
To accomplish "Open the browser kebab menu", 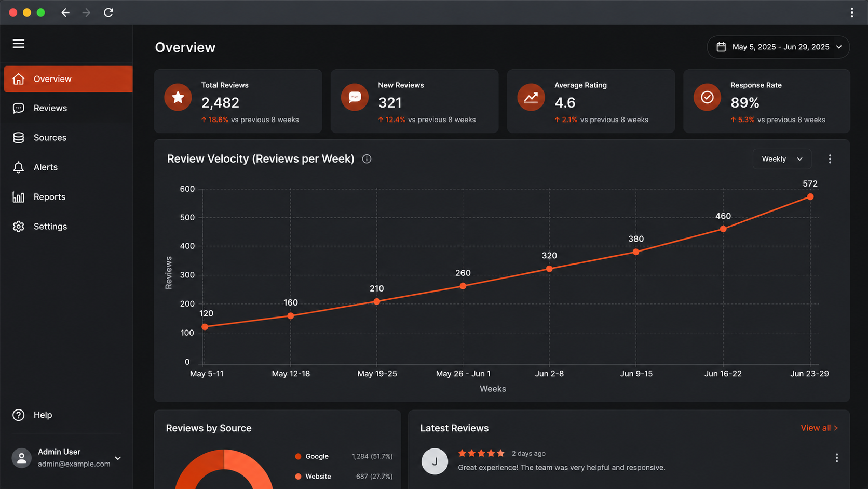I will click(852, 12).
